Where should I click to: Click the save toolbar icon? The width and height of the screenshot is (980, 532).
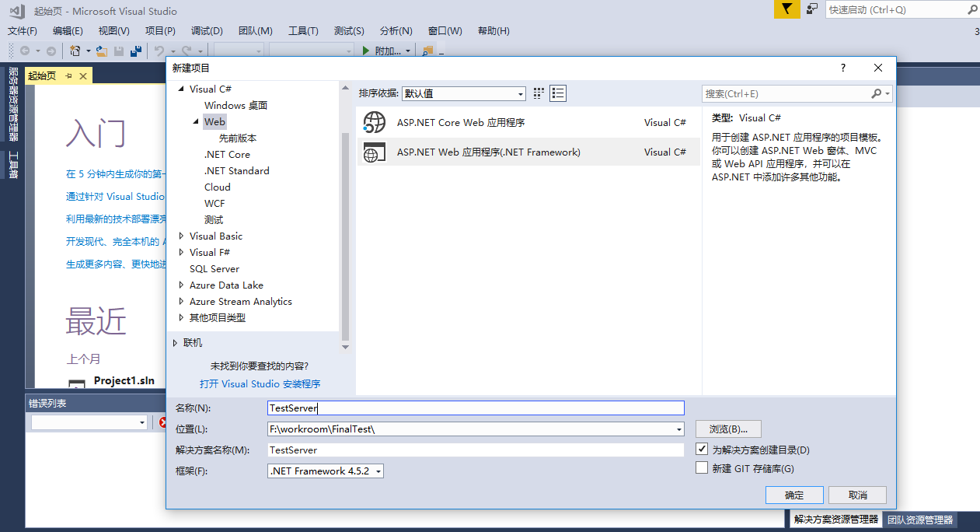click(119, 51)
